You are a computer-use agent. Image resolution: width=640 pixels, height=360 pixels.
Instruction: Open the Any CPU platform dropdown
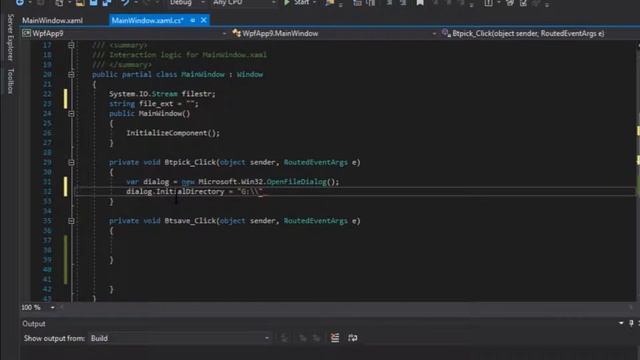click(x=244, y=3)
